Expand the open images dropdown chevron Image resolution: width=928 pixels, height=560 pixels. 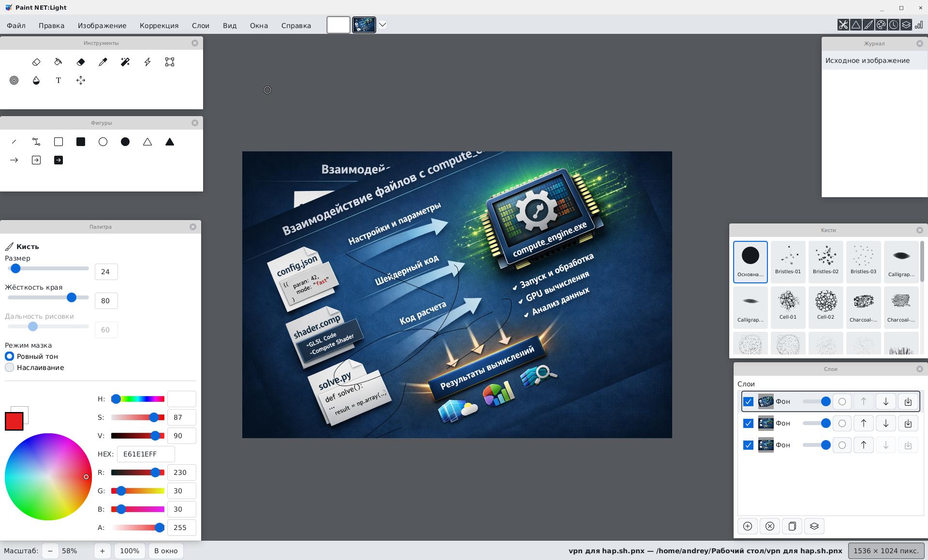point(383,25)
